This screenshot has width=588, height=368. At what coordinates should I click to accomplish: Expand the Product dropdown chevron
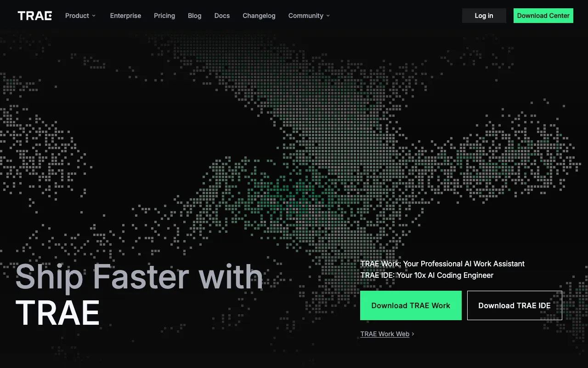(x=94, y=16)
